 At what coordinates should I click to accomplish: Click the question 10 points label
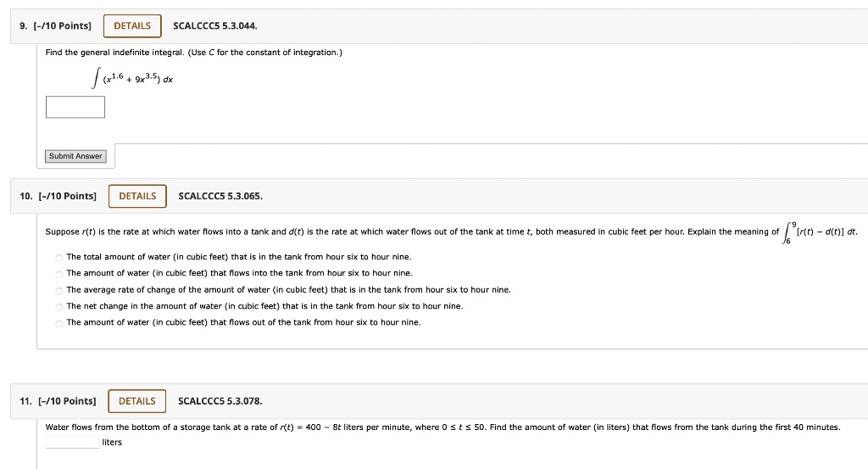pos(58,196)
